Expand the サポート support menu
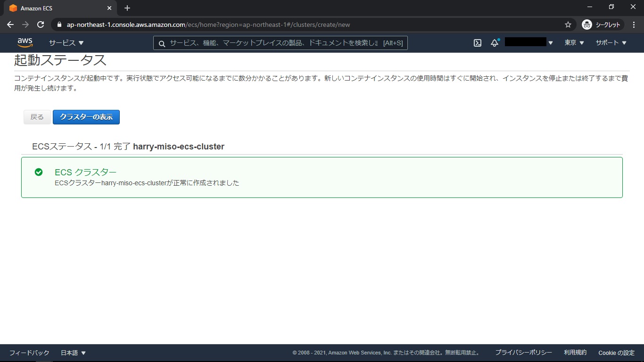Screen dimensions: 644x362 click(611, 43)
